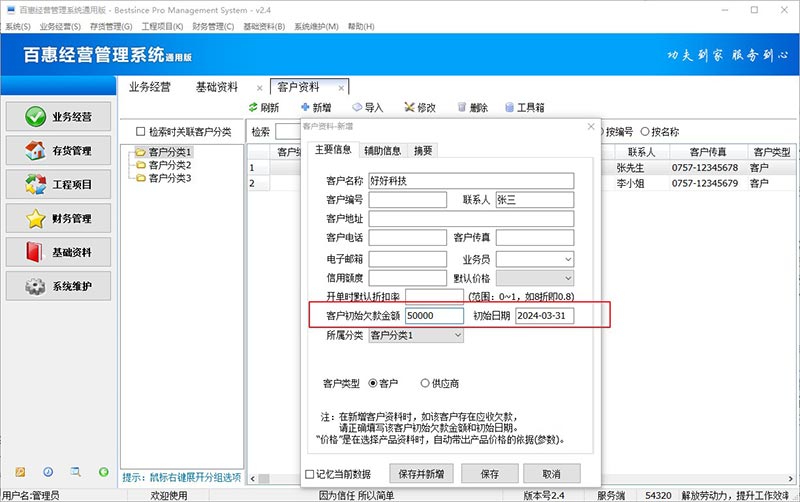Switch to 摘要 tab
Image resolution: width=800 pixels, height=502 pixels.
(x=423, y=150)
